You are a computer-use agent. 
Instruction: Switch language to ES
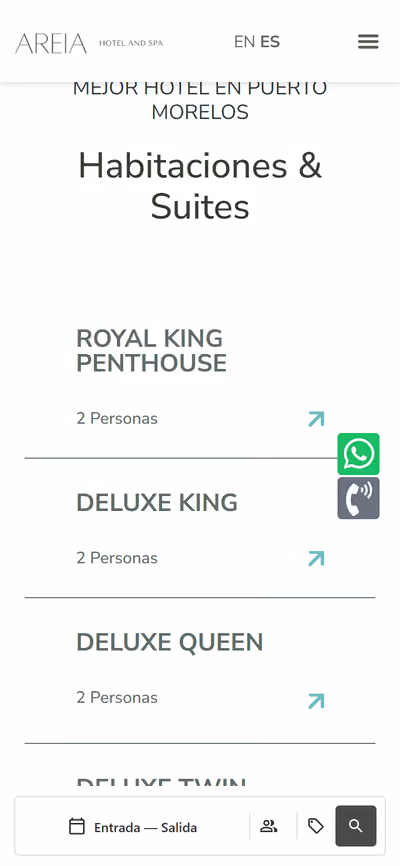[x=270, y=42]
